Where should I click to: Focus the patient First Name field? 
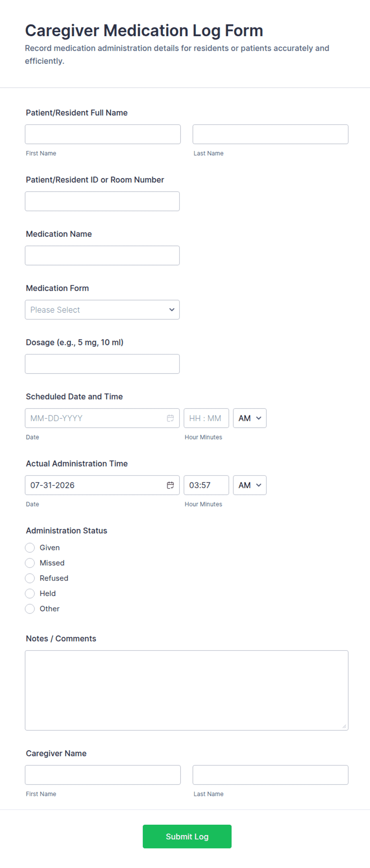point(103,134)
